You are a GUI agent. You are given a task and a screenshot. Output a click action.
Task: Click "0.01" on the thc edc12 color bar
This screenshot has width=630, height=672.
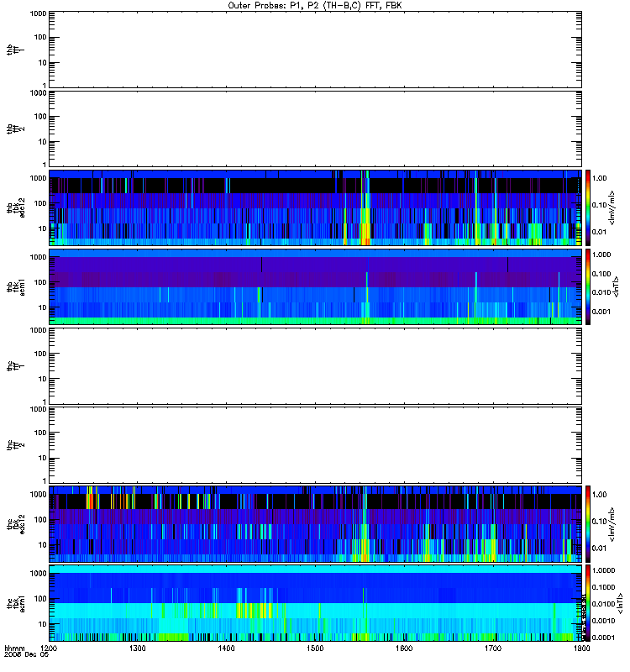pyautogui.click(x=600, y=549)
